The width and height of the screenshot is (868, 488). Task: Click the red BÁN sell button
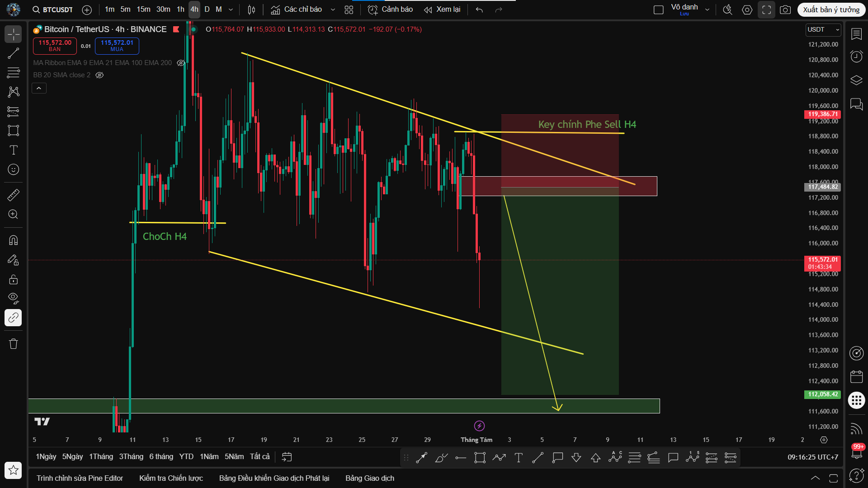(55, 46)
